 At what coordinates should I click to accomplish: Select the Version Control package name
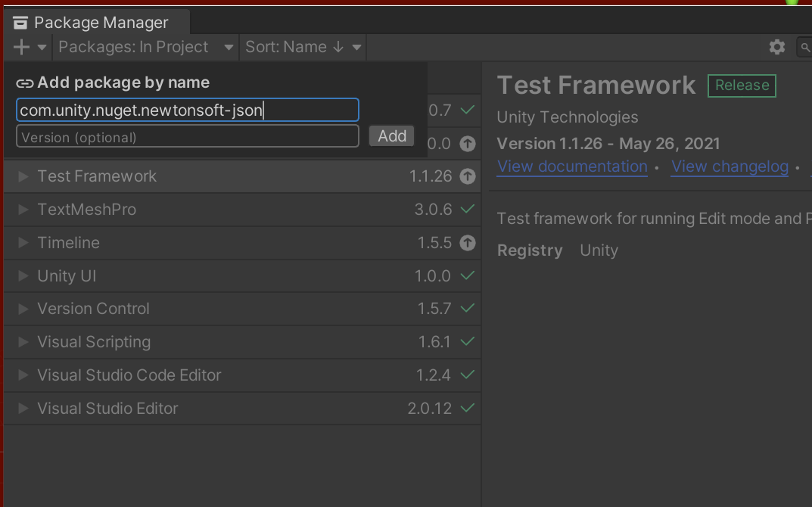coord(93,309)
